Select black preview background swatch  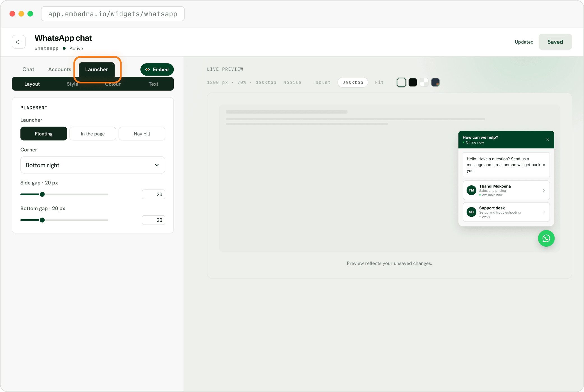412,82
